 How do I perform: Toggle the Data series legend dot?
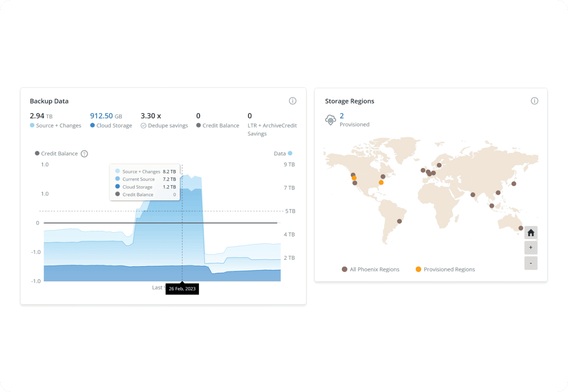pos(290,153)
